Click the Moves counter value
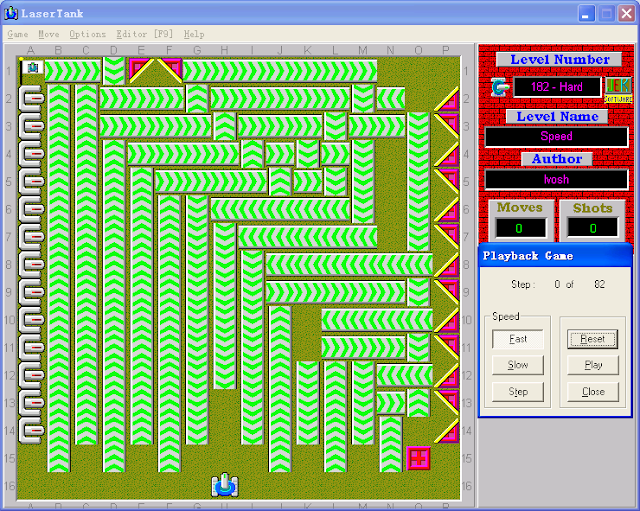 click(x=520, y=228)
